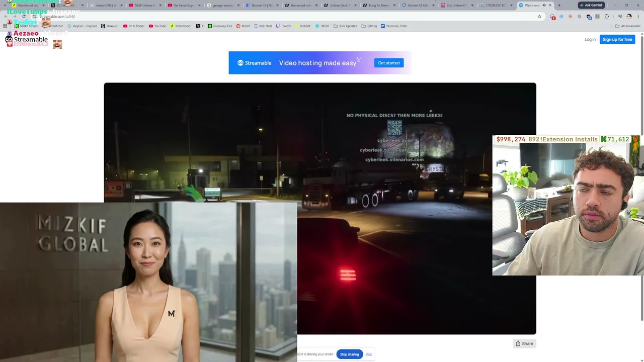Click the Streamable site logo in header

[x=26, y=40]
